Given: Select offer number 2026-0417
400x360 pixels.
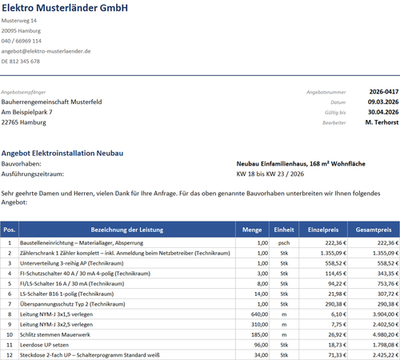Looking at the screenshot, I should (384, 92).
